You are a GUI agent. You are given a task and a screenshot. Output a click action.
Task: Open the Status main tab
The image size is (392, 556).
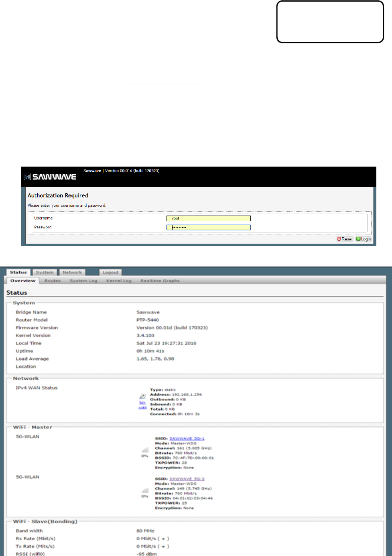[x=18, y=272]
